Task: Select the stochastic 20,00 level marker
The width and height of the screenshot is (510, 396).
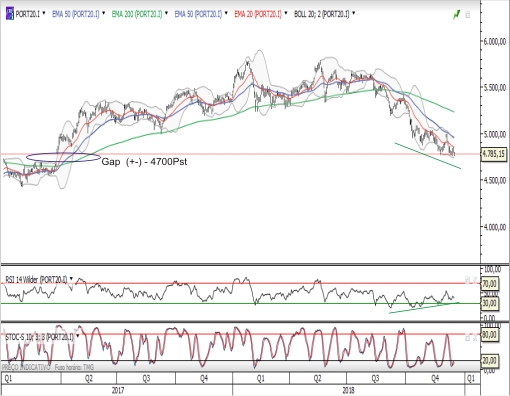Action: tap(490, 361)
